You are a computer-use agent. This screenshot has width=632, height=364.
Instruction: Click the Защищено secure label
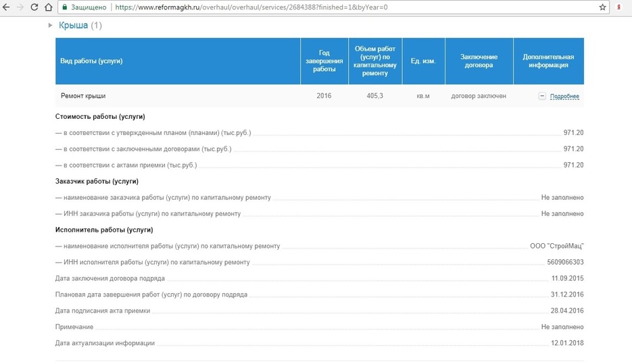point(89,7)
